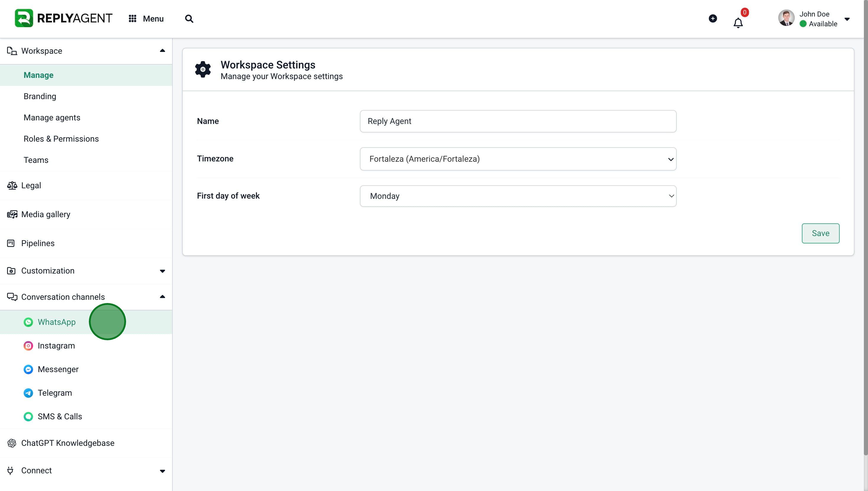The width and height of the screenshot is (868, 491).
Task: Click the Workspace sidebar icon
Action: point(12,51)
